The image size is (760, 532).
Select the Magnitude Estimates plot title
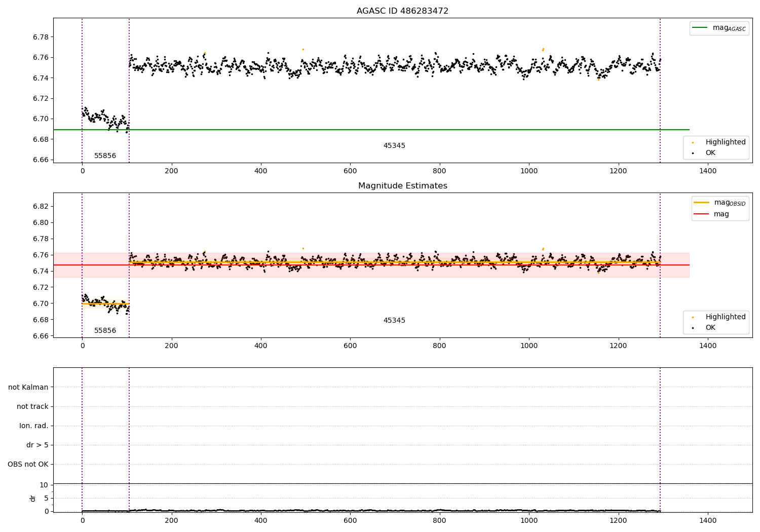[402, 186]
